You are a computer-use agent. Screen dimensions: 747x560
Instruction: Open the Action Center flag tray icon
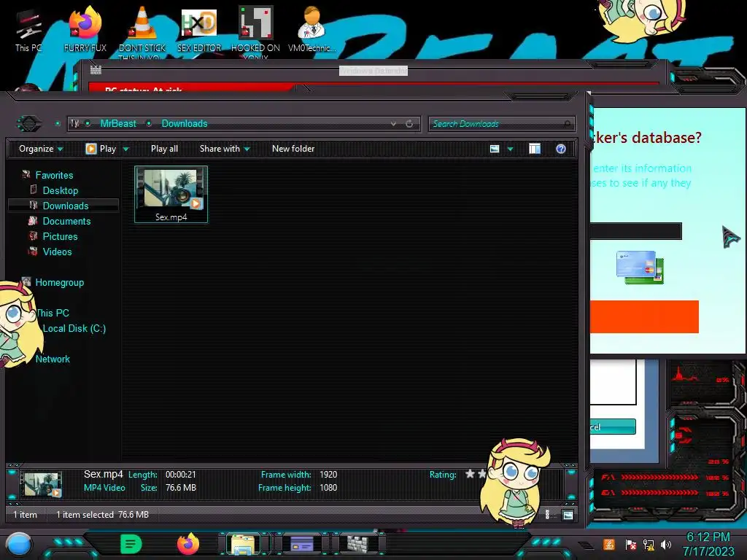(630, 544)
